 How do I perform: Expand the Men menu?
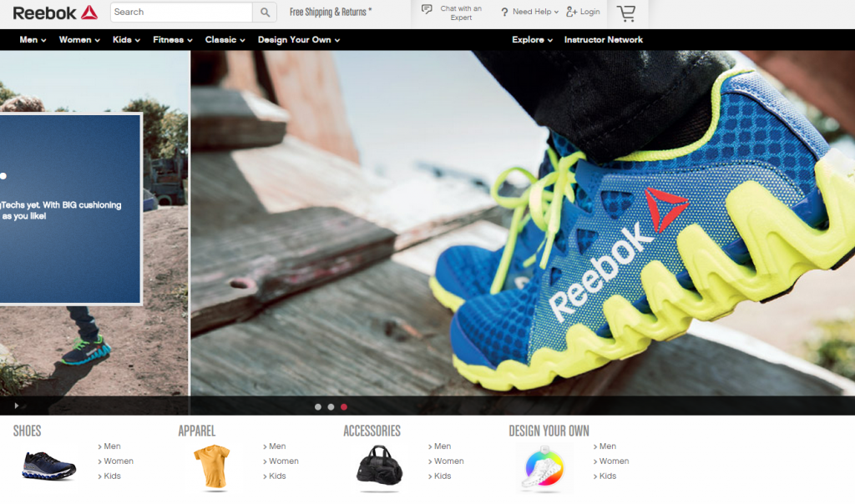click(x=33, y=40)
